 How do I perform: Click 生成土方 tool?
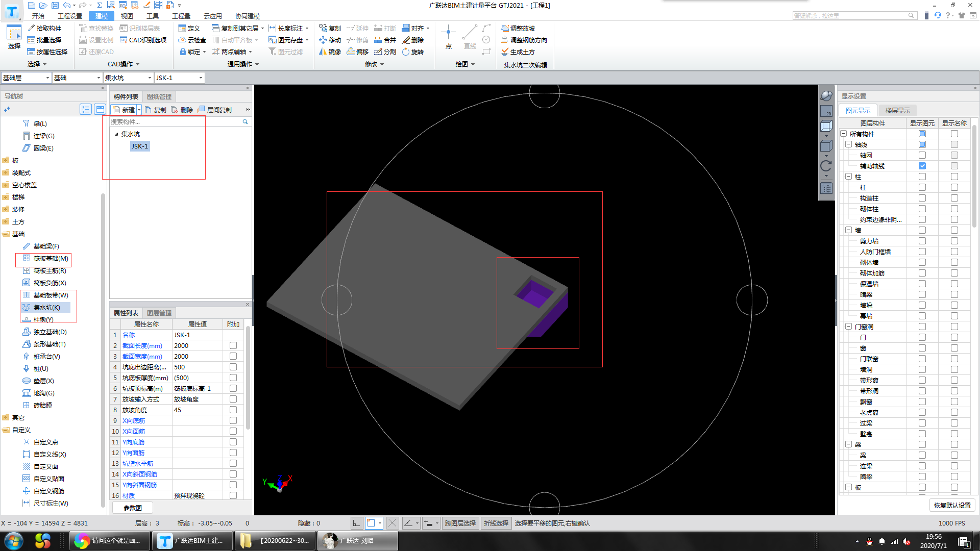pos(518,52)
